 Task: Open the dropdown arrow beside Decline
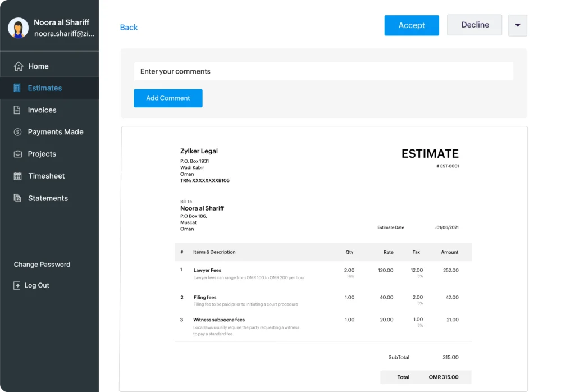click(x=517, y=25)
